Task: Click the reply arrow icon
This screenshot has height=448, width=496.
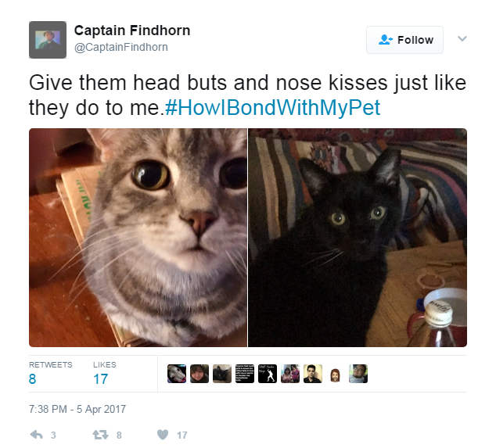Action: coord(36,435)
